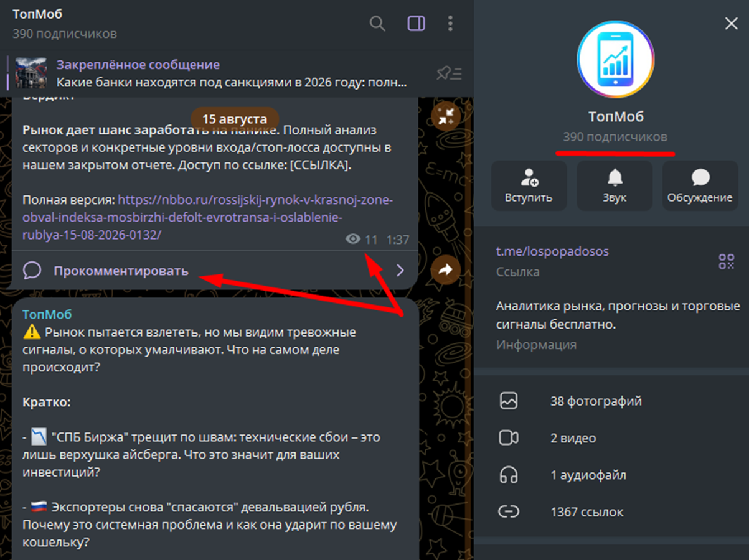Click the Прокомментировать comment link
The image size is (749, 560).
tap(121, 271)
